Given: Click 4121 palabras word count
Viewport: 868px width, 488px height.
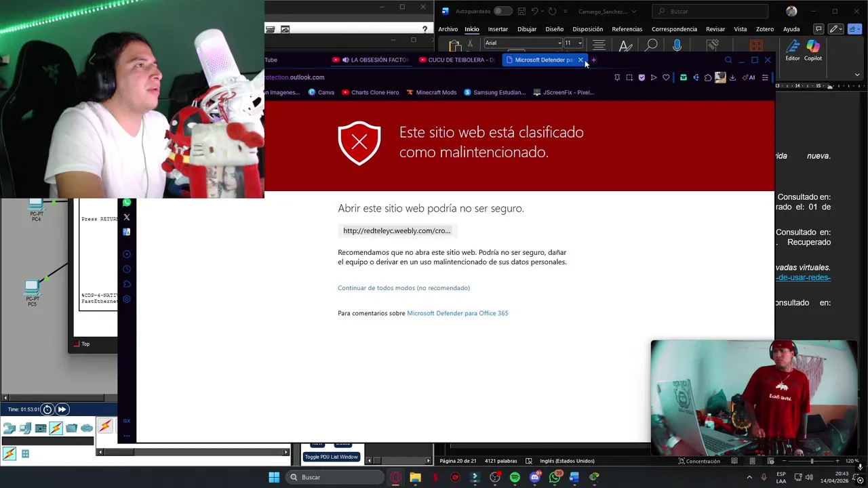Looking at the screenshot, I should pyautogui.click(x=500, y=461).
